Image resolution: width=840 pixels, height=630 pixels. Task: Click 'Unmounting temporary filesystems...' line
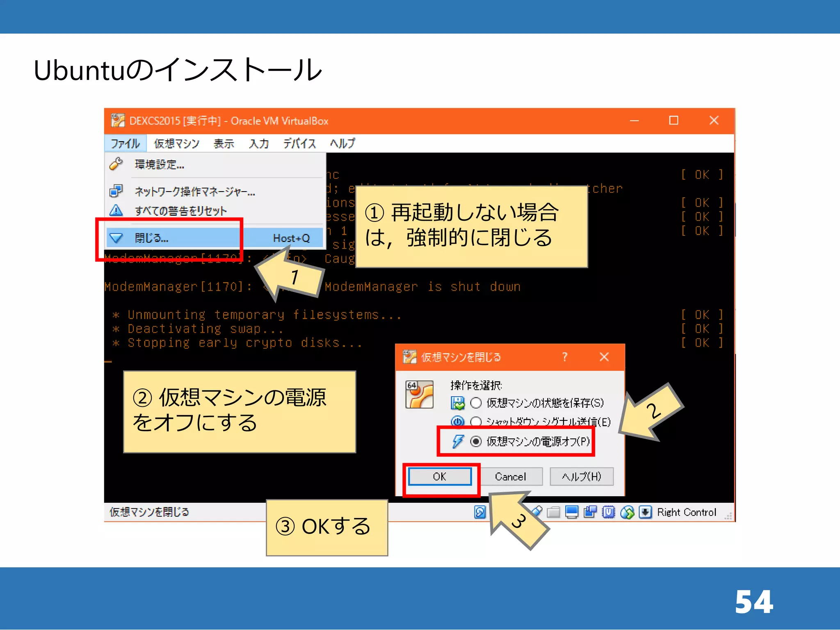coord(264,315)
